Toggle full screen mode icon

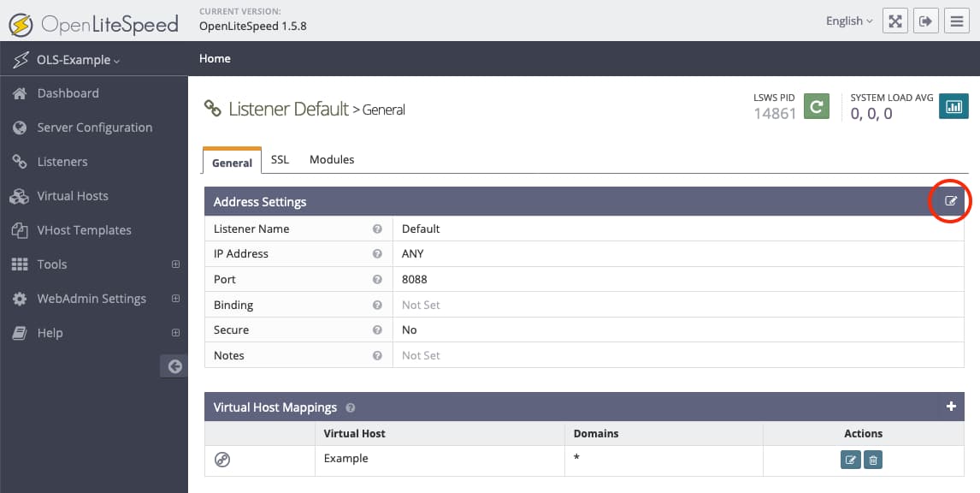[x=895, y=21]
